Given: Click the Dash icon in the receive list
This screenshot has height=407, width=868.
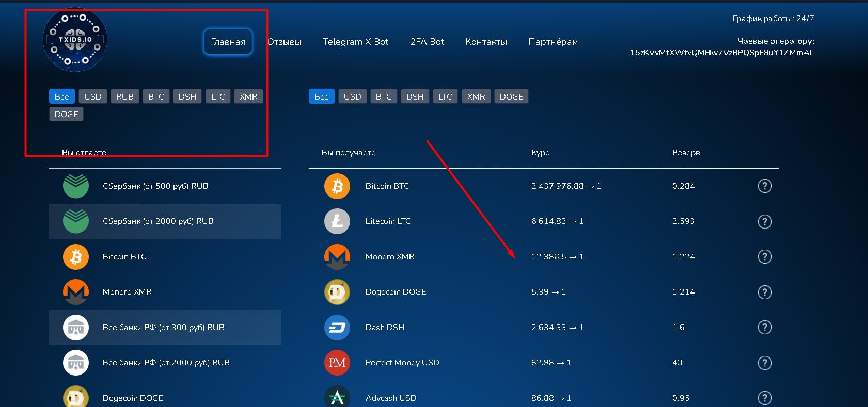Looking at the screenshot, I should pyautogui.click(x=337, y=328).
